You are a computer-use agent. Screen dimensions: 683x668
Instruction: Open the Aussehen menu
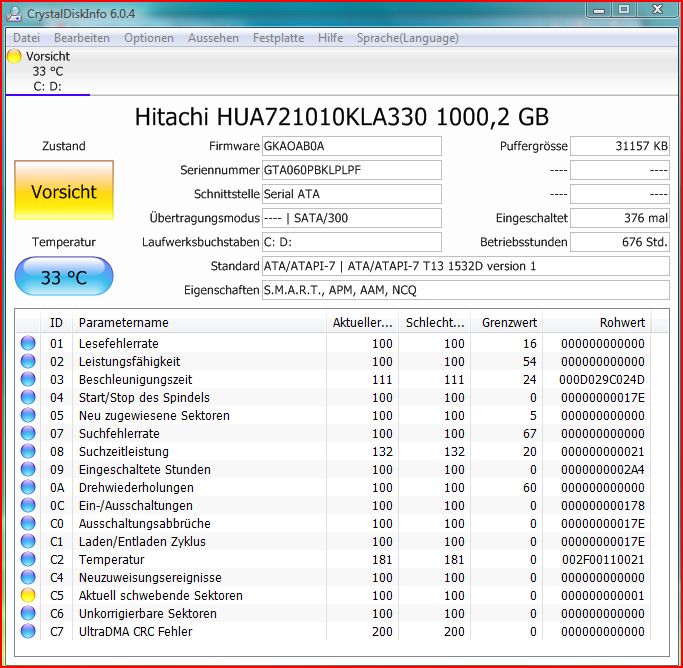pyautogui.click(x=213, y=38)
